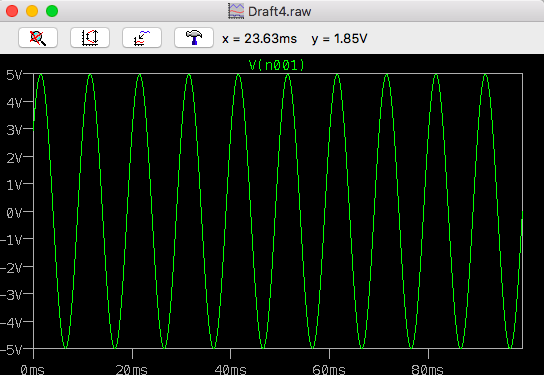
Task: Click the -1V vertical axis label
Action: pyautogui.click(x=11, y=240)
